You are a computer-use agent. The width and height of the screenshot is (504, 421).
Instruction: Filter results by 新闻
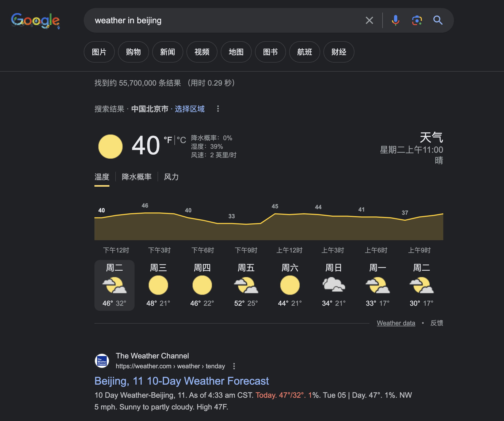[x=167, y=52]
